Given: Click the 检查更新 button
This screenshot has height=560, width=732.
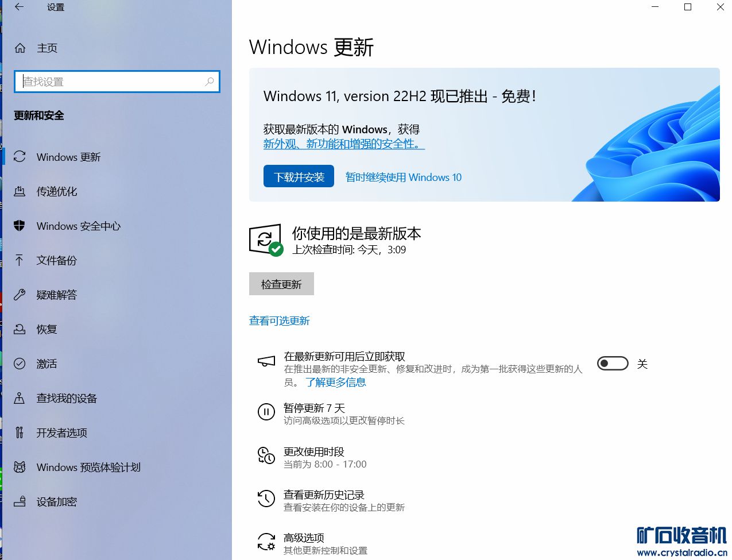Looking at the screenshot, I should pos(281,284).
